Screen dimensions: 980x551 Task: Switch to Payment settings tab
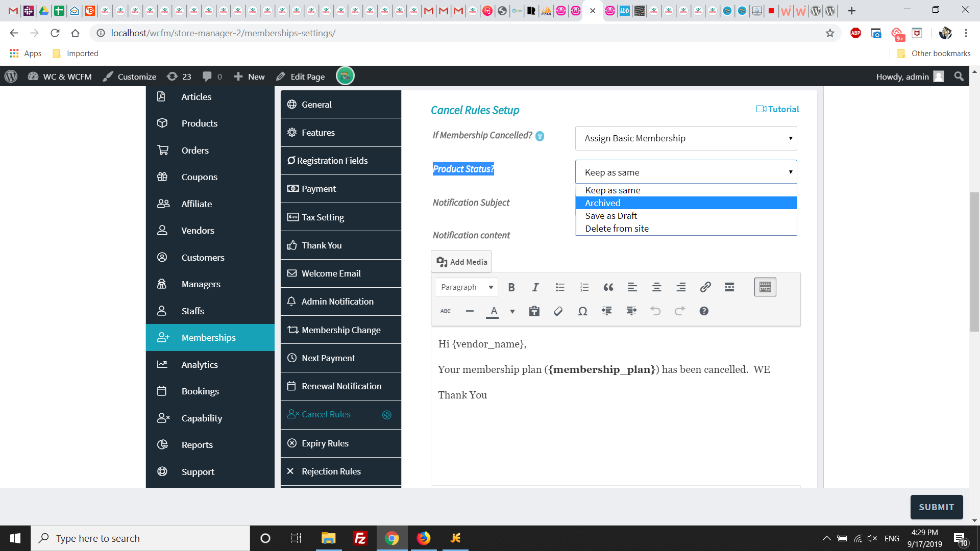(341, 189)
